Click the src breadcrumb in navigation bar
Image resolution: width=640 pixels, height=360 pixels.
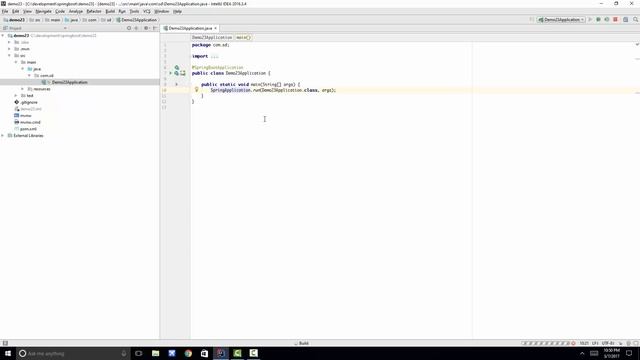[35, 20]
